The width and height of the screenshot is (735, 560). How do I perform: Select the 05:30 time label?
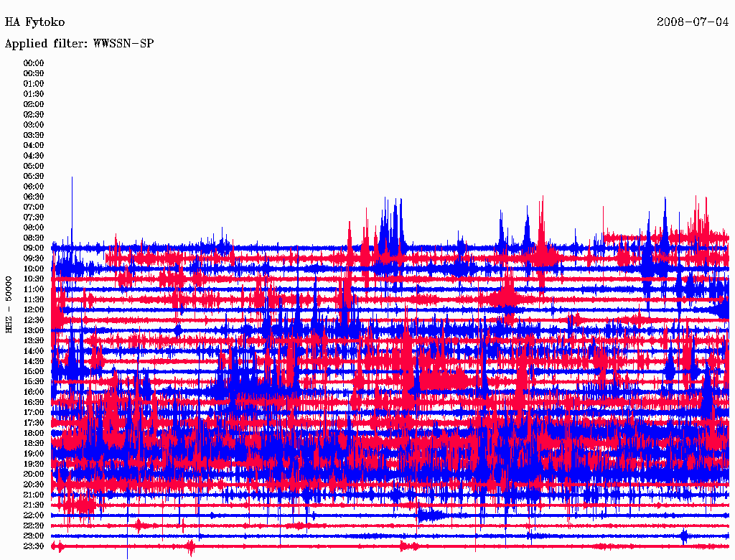[x=34, y=177]
